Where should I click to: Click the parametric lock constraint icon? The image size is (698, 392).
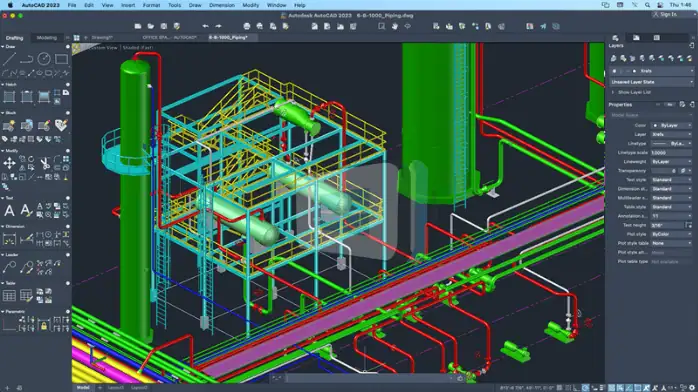[44, 327]
